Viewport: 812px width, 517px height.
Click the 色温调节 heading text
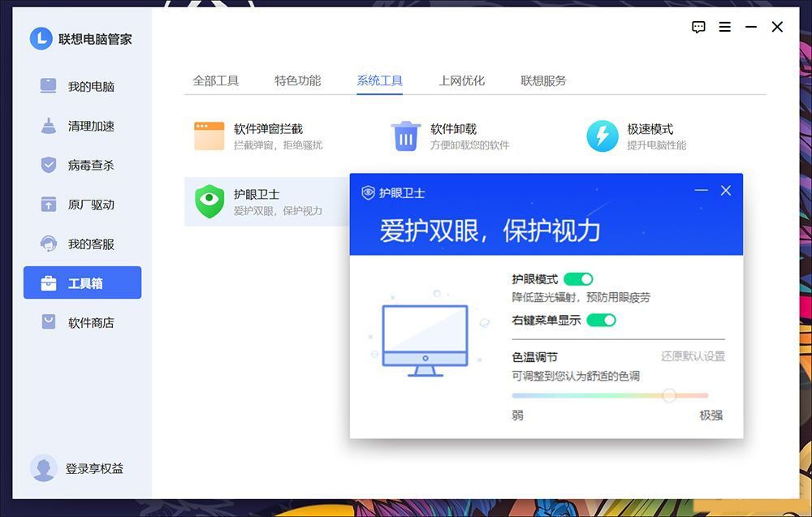point(535,357)
